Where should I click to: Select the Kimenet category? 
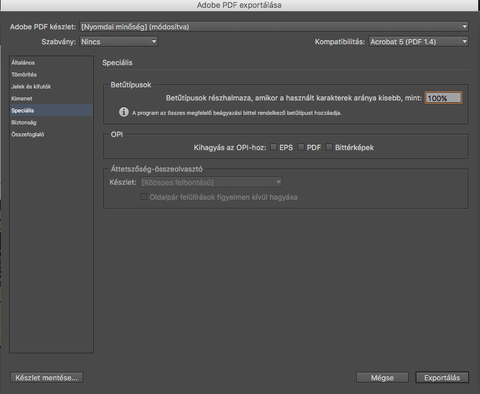51,99
